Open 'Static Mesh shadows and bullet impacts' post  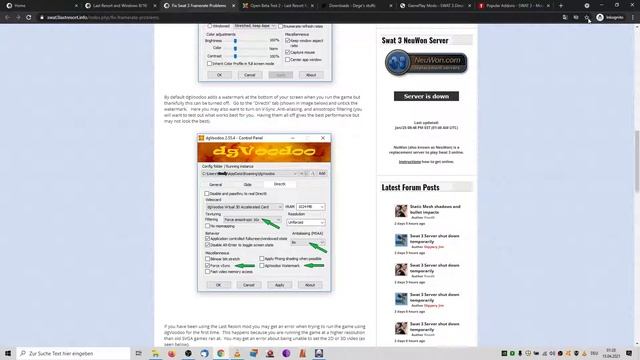pos(435,209)
